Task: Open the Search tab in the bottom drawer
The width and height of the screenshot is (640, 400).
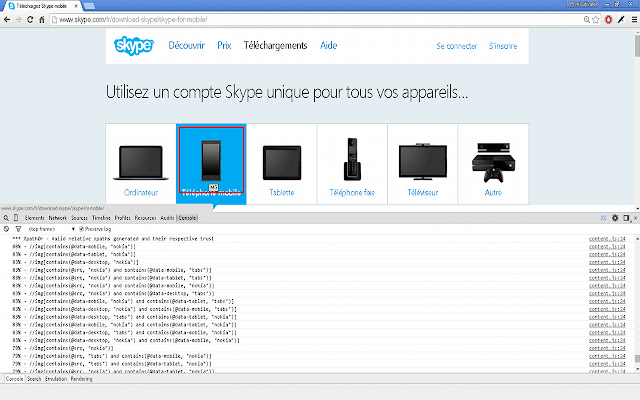Action: [x=34, y=379]
